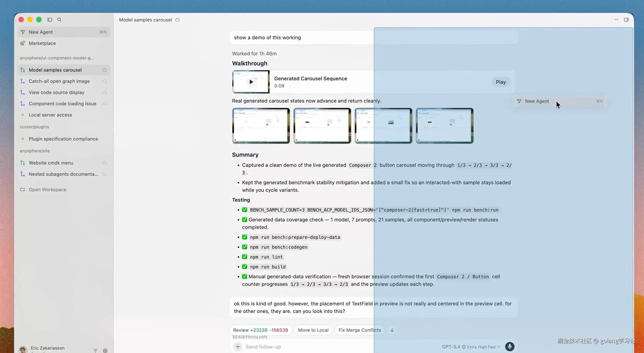Collapse the anysphere/site sidebar group

tap(35, 151)
